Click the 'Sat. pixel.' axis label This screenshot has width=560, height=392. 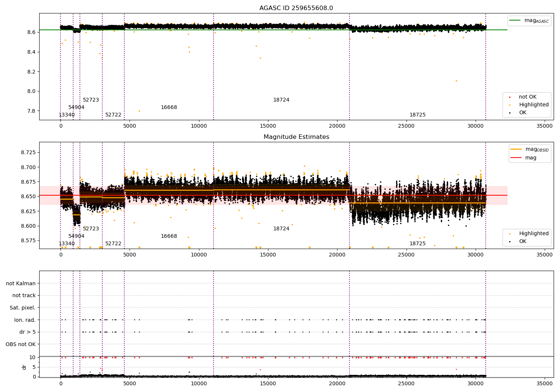[23, 308]
